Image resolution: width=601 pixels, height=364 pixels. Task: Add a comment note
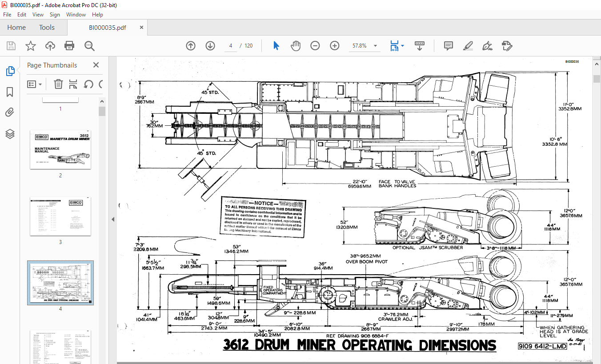(x=449, y=46)
